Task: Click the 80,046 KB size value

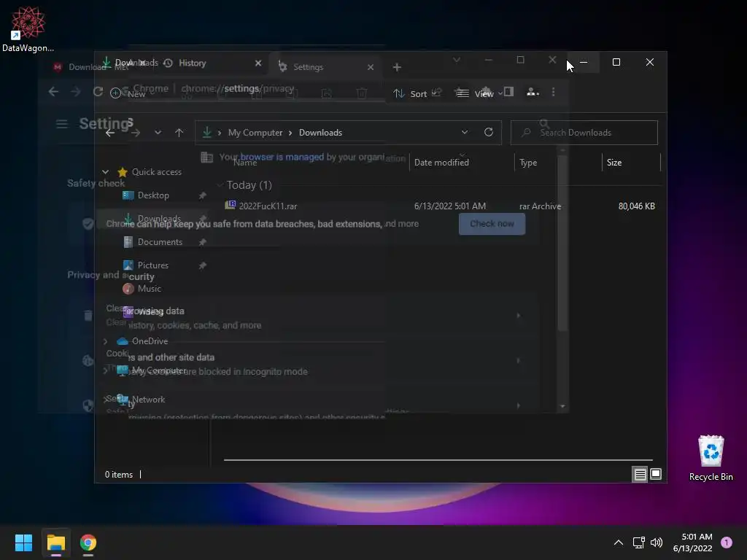Action: [636, 206]
